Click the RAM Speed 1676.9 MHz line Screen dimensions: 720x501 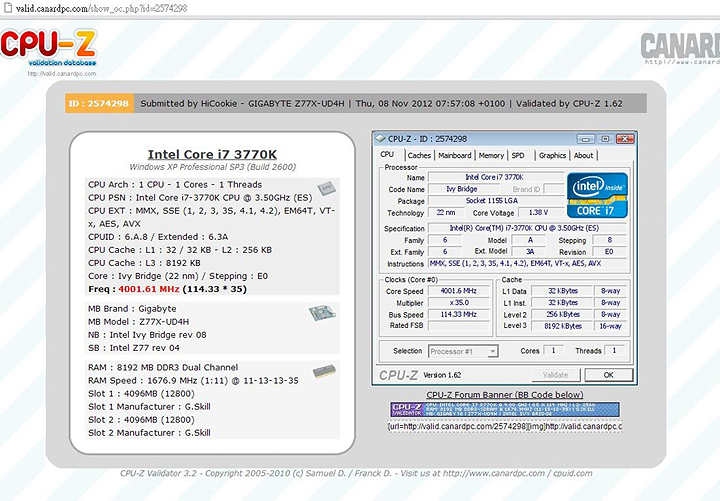(193, 380)
